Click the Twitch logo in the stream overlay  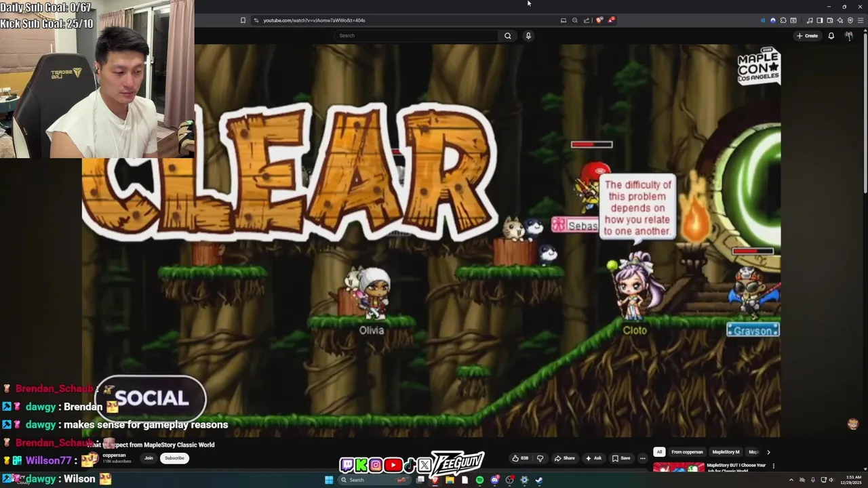tap(347, 465)
